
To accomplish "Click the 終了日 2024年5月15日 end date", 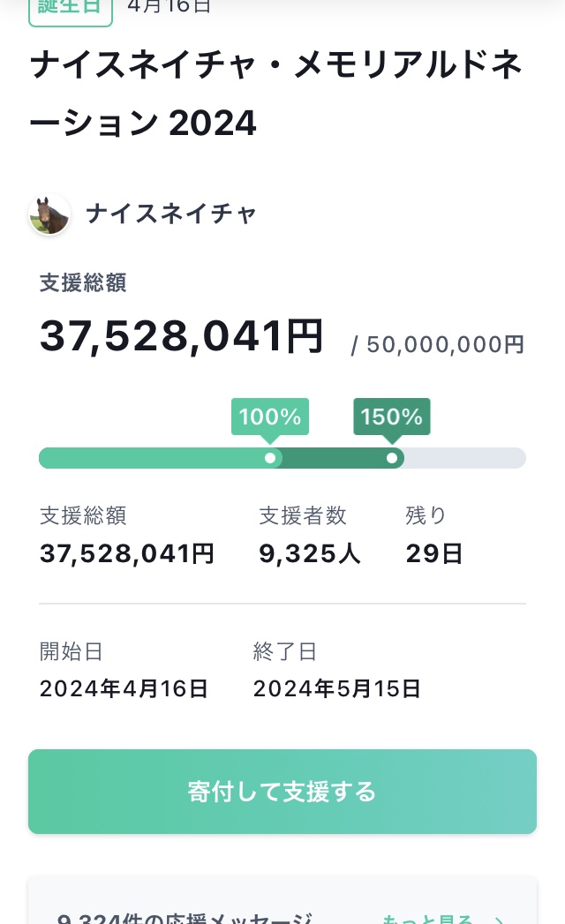I will (336, 688).
